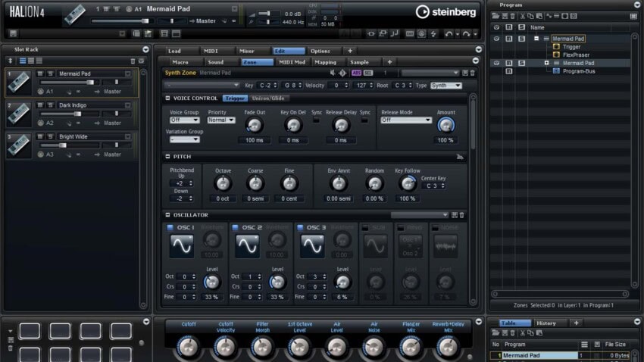Screen dimensions: 644x362
Task: Toggle OSC 2 on/off button
Action: [x=236, y=227]
